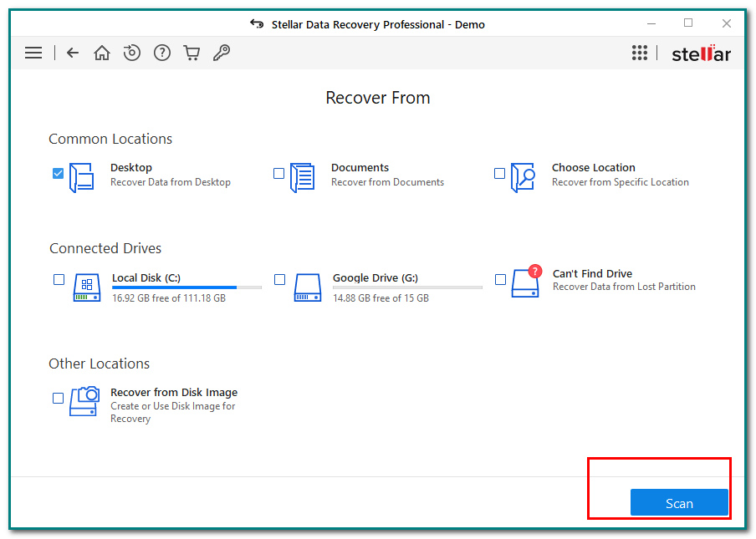756x539 pixels.
Task: Click the Can't Find Drive icon
Action: 527,282
